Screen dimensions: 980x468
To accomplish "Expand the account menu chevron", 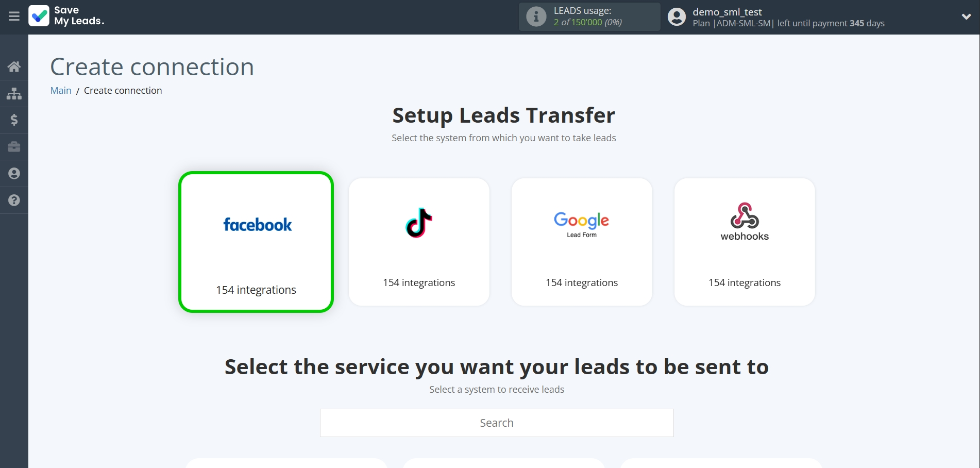I will (x=966, y=16).
